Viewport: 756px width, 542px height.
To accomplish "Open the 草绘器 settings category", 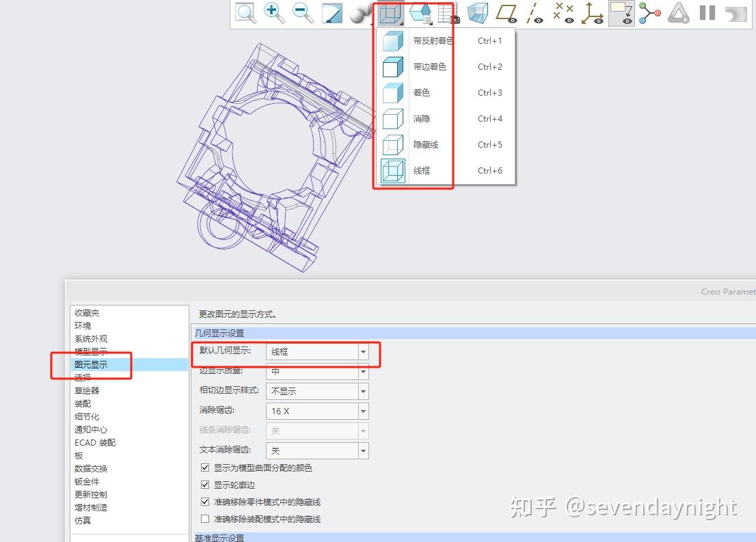I will pos(86,390).
